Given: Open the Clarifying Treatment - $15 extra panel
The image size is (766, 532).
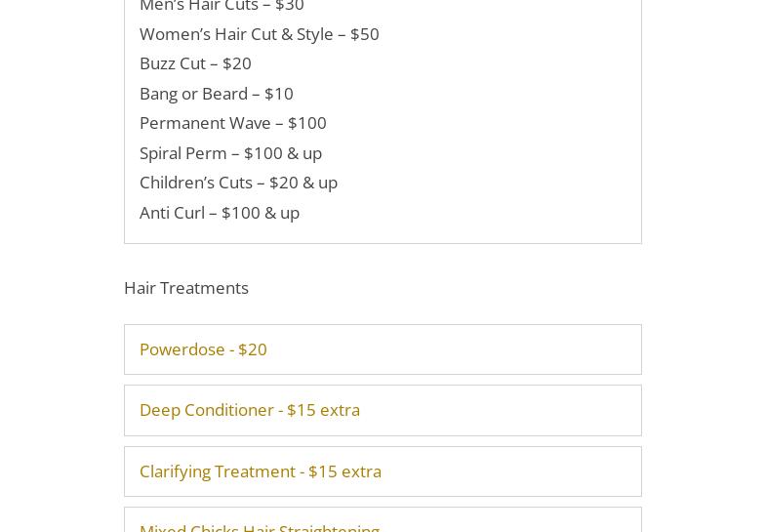Looking at the screenshot, I should [x=383, y=471].
